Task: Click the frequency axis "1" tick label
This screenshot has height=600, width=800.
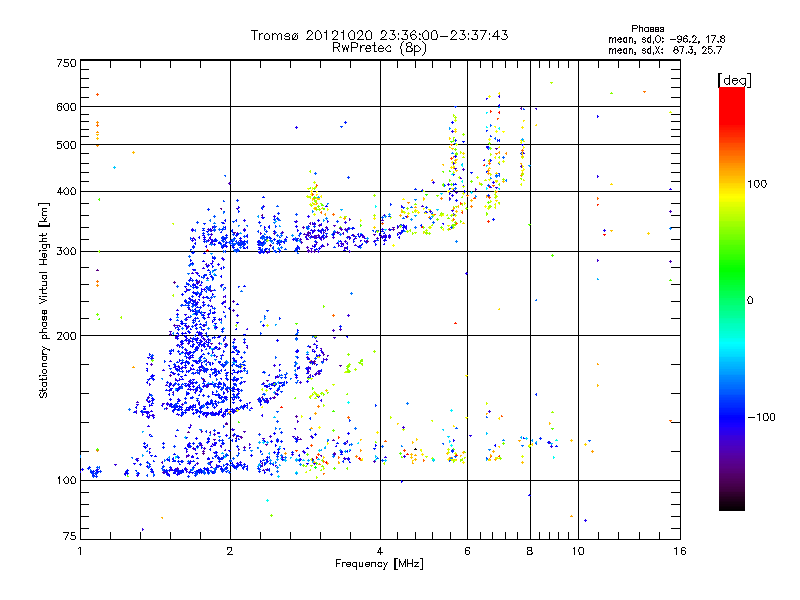Action: pyautogui.click(x=80, y=551)
